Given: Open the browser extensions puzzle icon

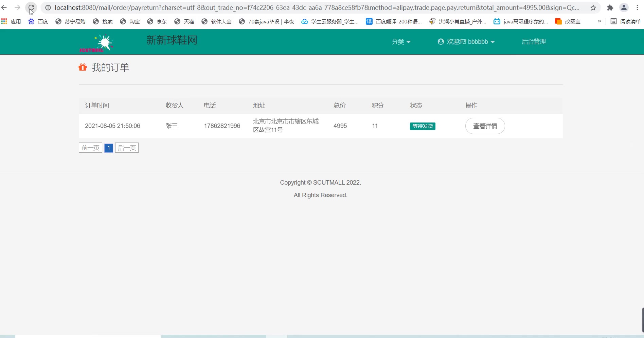Looking at the screenshot, I should click(610, 7).
